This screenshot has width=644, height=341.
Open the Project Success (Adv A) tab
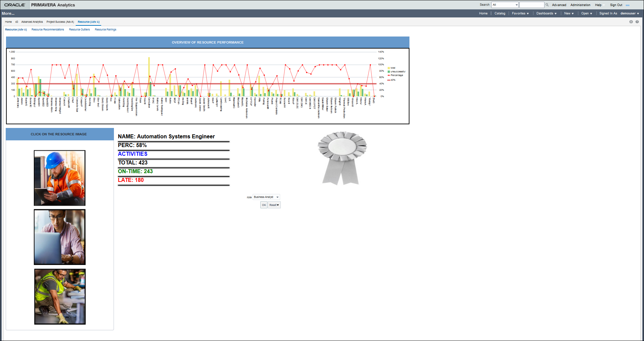(60, 22)
